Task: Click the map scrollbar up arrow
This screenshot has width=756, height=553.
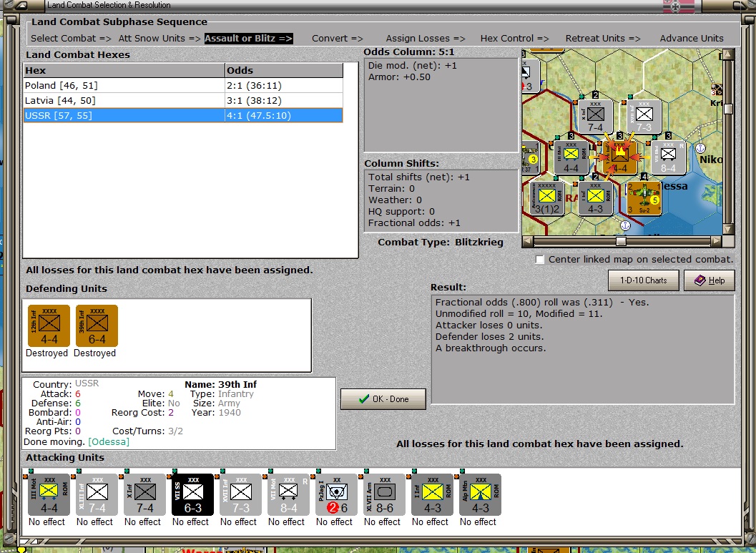Action: (x=728, y=54)
